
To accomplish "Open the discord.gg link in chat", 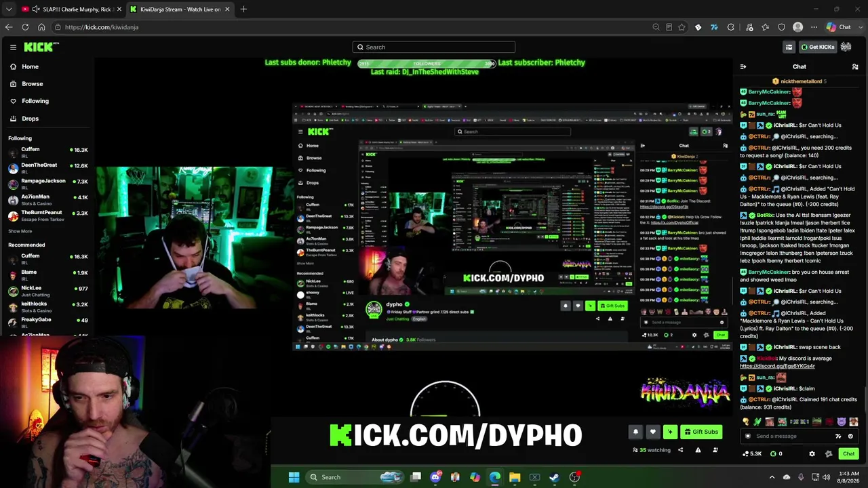I will click(777, 366).
